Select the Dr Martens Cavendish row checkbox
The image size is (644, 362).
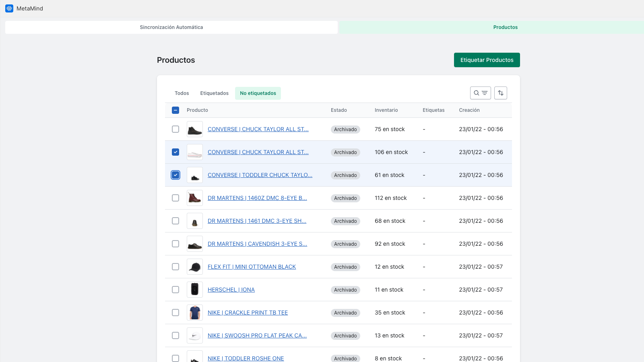tap(175, 244)
